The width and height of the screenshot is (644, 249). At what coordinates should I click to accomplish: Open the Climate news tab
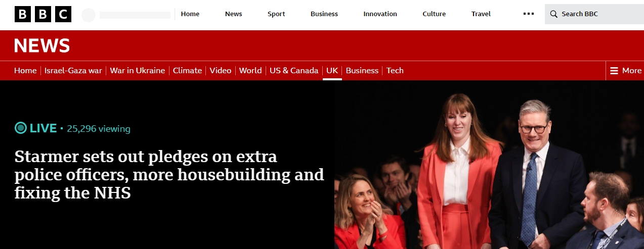coord(187,71)
